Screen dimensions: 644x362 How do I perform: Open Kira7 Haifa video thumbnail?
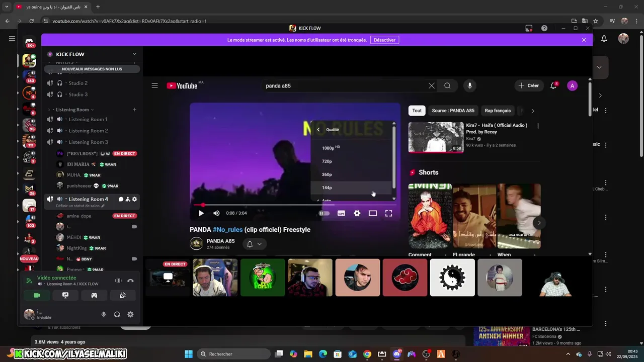pos(436,137)
